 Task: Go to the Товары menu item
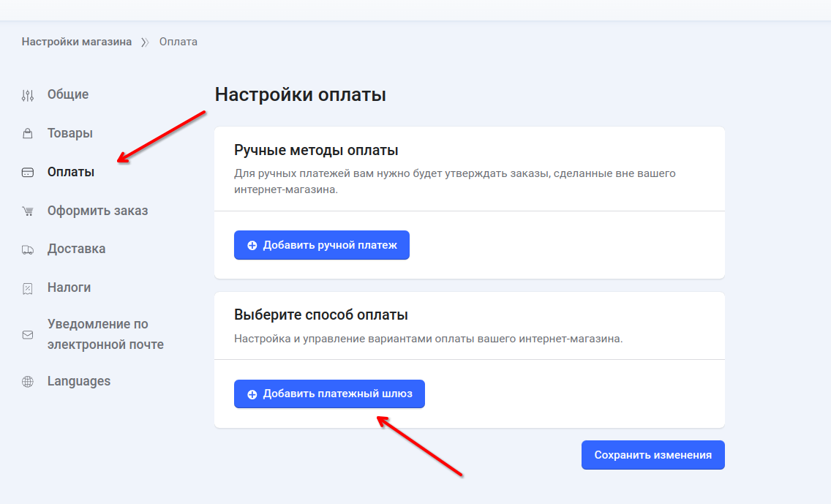(x=70, y=133)
